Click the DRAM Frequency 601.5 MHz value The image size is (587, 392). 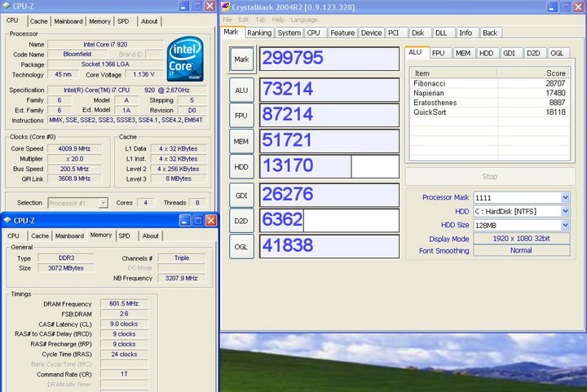tap(124, 303)
